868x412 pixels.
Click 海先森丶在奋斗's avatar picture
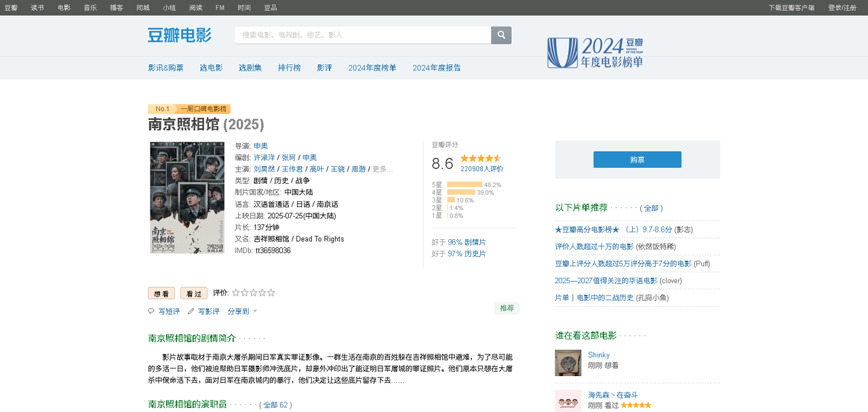(x=568, y=400)
